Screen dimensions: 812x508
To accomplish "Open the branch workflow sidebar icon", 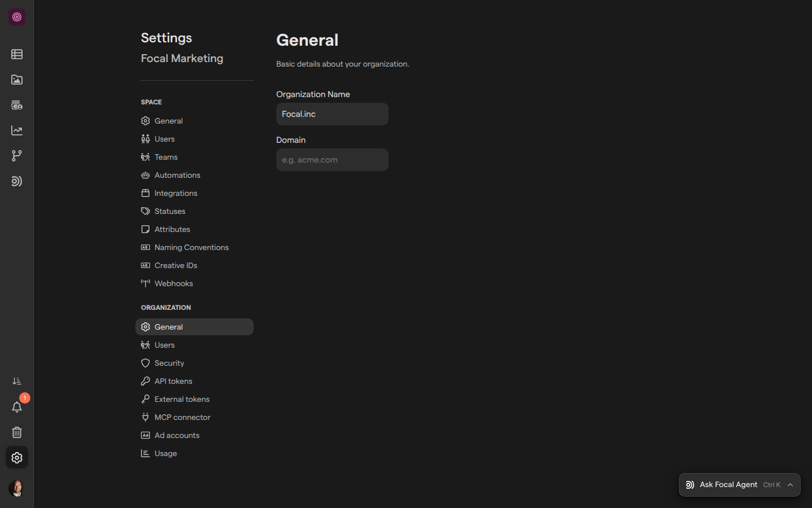I will [17, 156].
